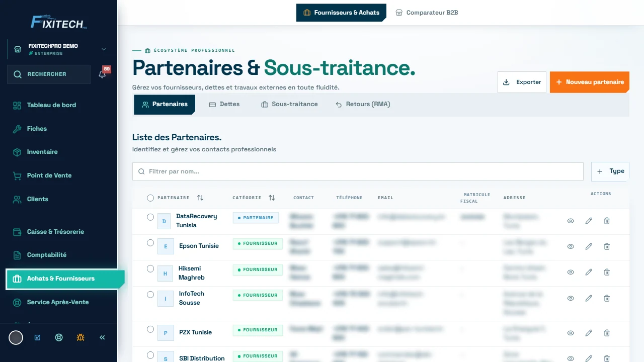Sort the table by Partenaire column
Image resolution: width=644 pixels, height=362 pixels.
click(200, 198)
